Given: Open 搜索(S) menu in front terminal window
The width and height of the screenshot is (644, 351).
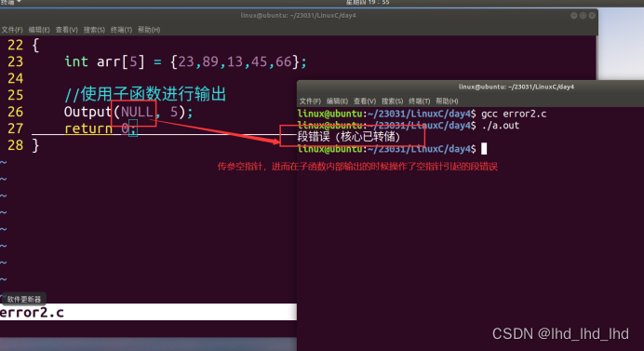Looking at the screenshot, I should [x=392, y=101].
